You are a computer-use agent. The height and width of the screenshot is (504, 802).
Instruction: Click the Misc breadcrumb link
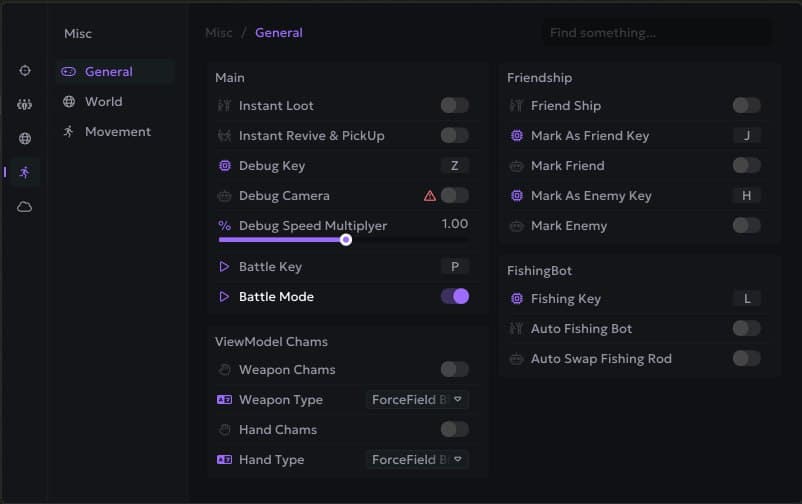point(218,33)
